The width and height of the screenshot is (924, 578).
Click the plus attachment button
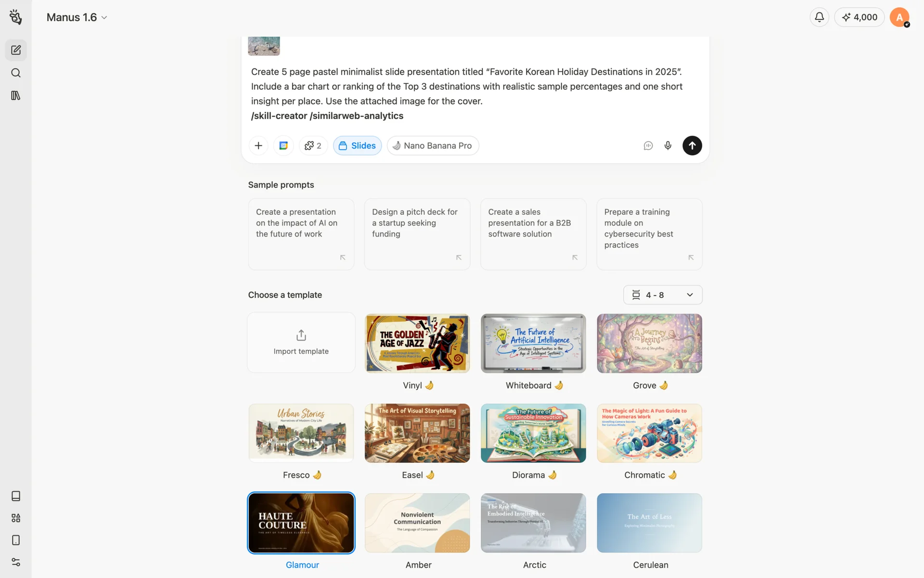click(258, 145)
